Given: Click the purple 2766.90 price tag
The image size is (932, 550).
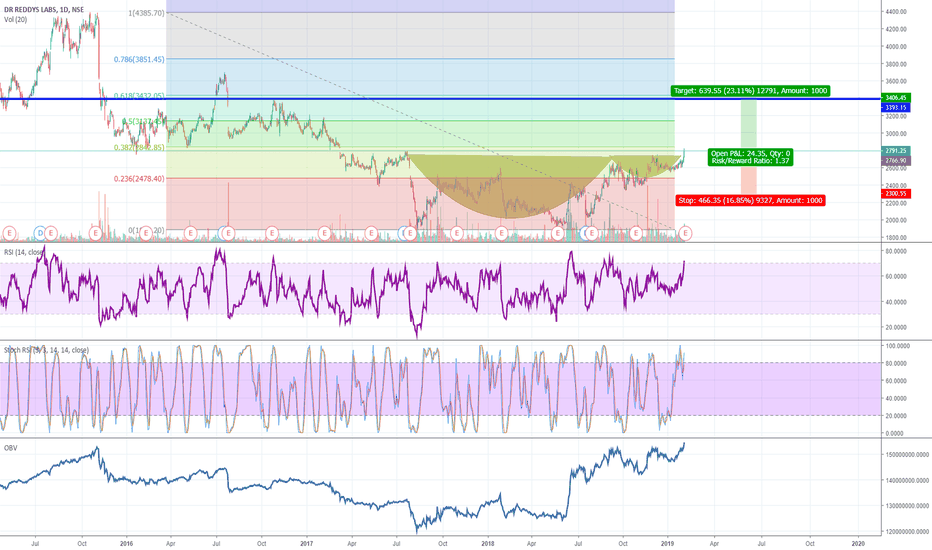Looking at the screenshot, I should (896, 161).
